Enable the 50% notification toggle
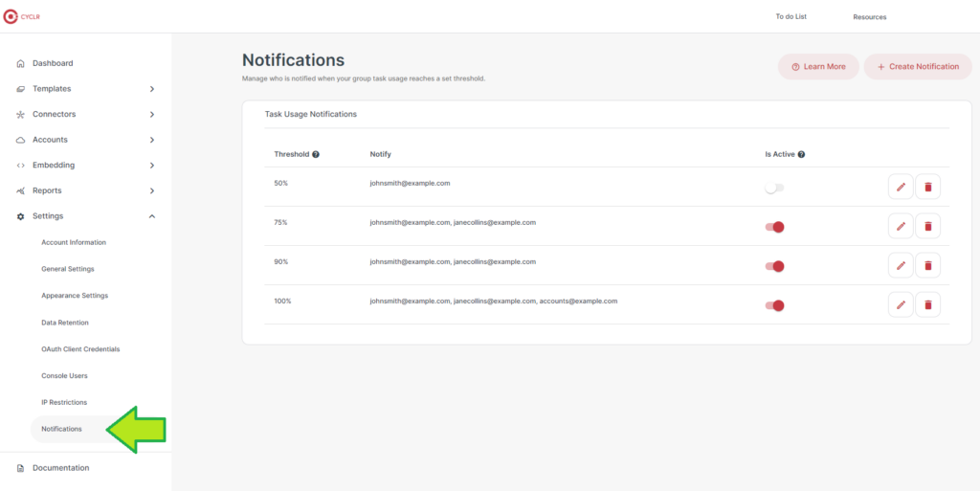980x491 pixels. click(774, 188)
